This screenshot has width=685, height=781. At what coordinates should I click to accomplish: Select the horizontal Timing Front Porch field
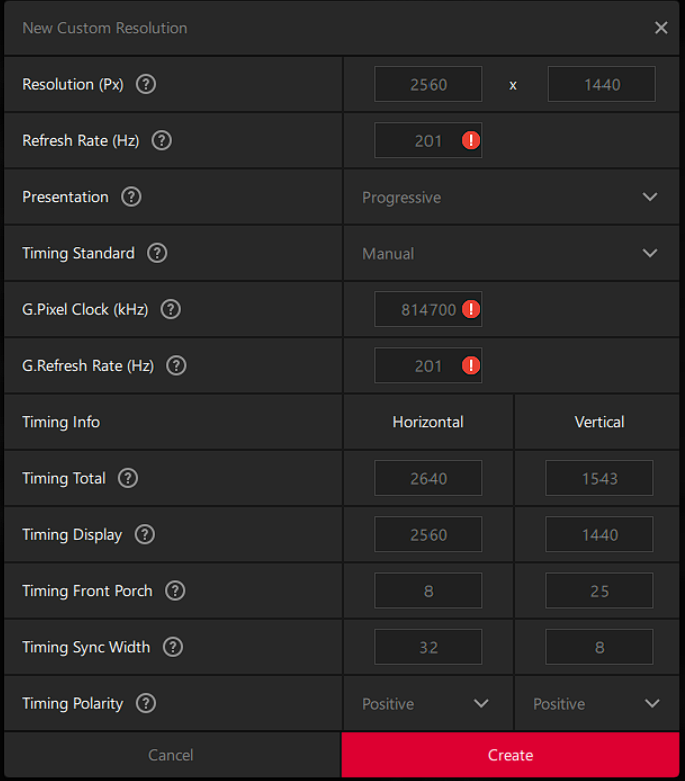point(428,591)
